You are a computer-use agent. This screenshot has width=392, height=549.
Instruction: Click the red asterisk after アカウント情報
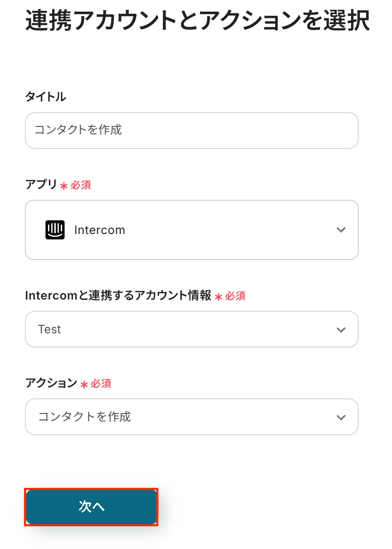pyautogui.click(x=219, y=297)
